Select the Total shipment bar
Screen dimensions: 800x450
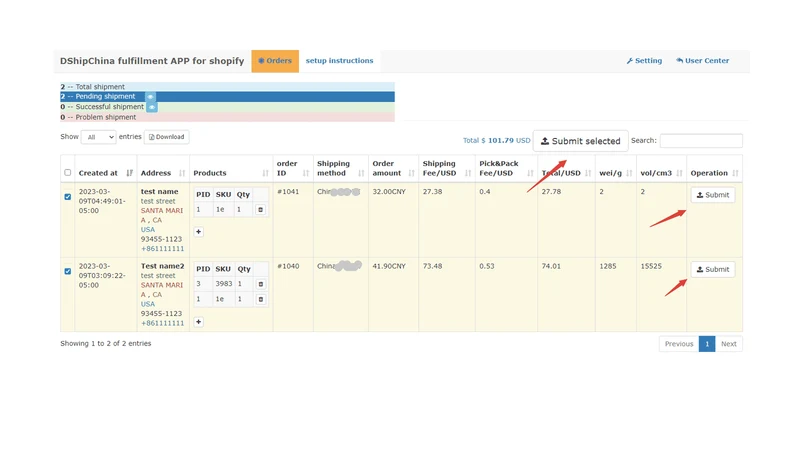[228, 87]
